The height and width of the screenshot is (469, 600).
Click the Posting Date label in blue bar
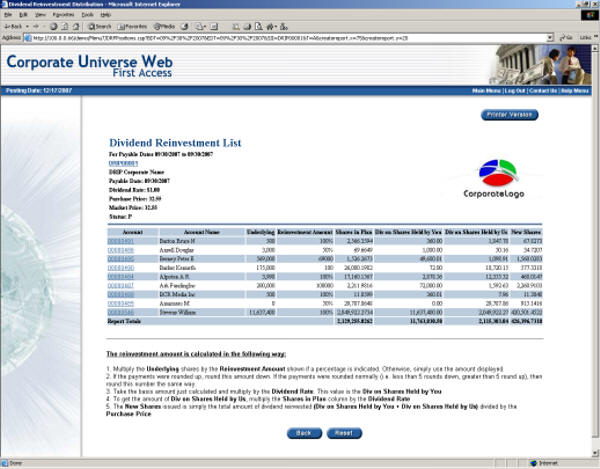coord(39,91)
